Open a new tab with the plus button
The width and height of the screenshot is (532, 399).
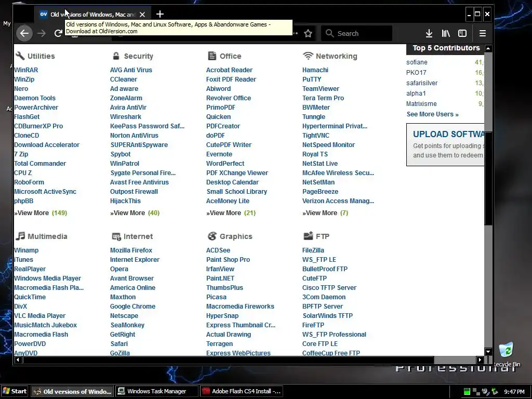160,14
